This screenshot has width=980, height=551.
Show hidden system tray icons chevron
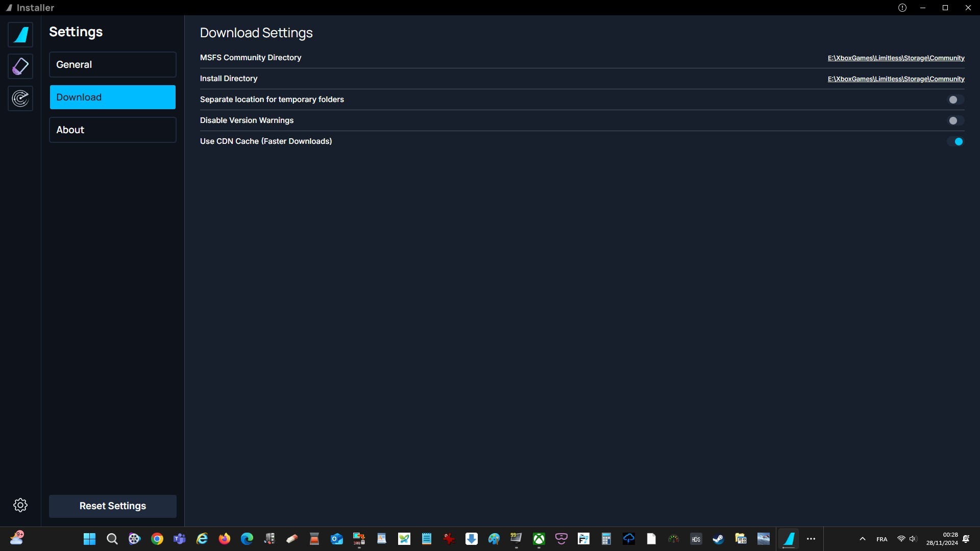(863, 539)
